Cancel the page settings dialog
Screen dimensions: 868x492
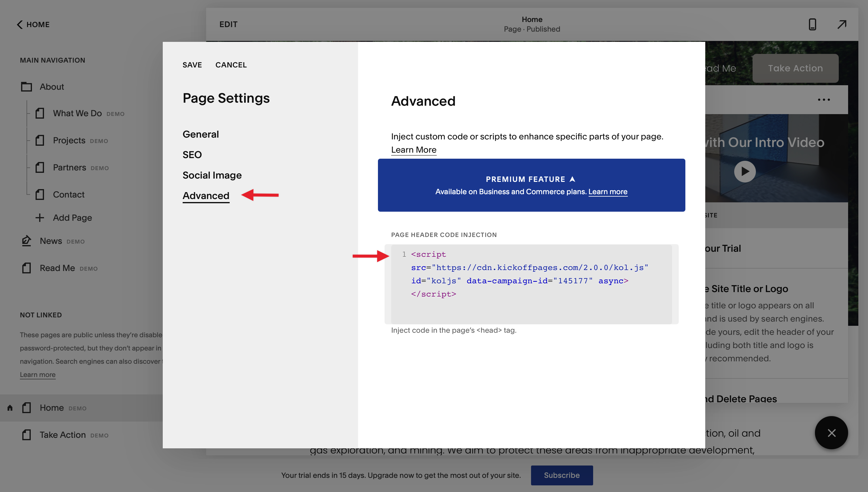(x=231, y=65)
